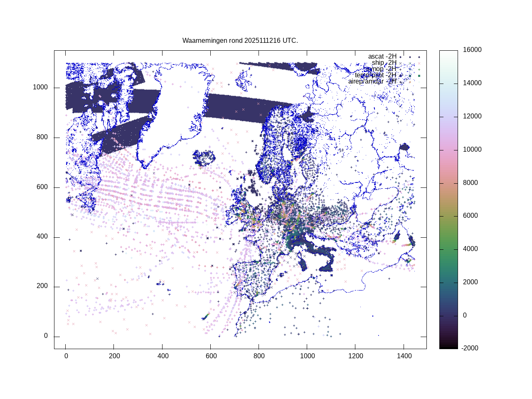Click the green synop plus in the legend
Image resolution: width=532 pixels, height=399 pixels.
coord(419,69)
